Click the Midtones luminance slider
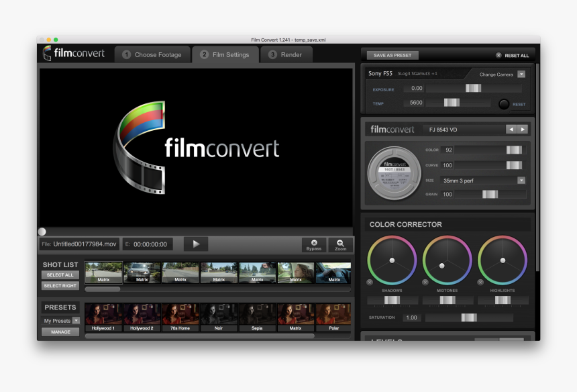 tap(448, 300)
